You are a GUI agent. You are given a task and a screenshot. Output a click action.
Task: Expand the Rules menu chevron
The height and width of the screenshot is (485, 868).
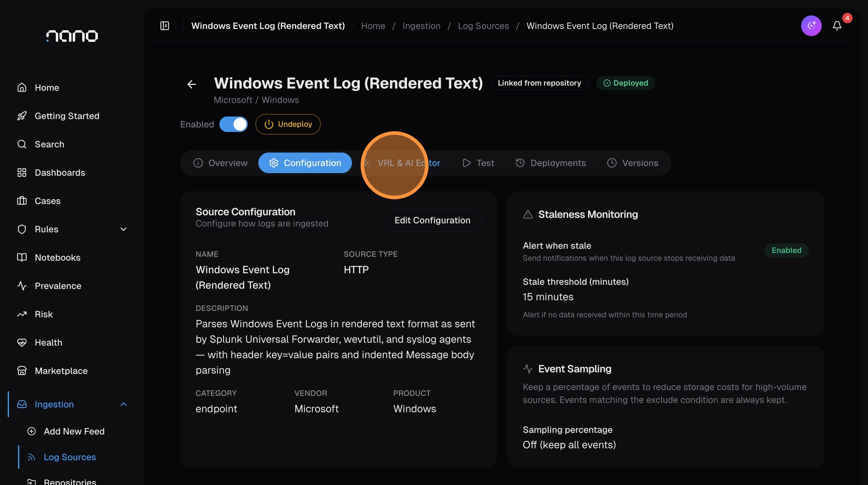pos(123,229)
